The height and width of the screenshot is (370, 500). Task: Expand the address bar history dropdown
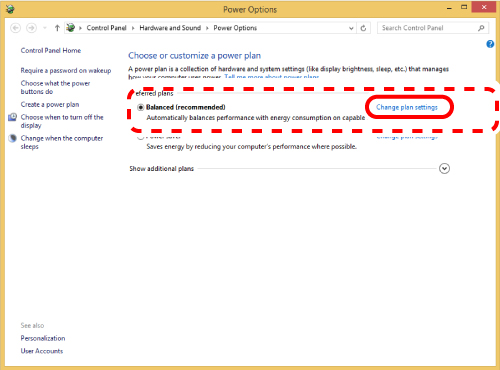tap(351, 28)
